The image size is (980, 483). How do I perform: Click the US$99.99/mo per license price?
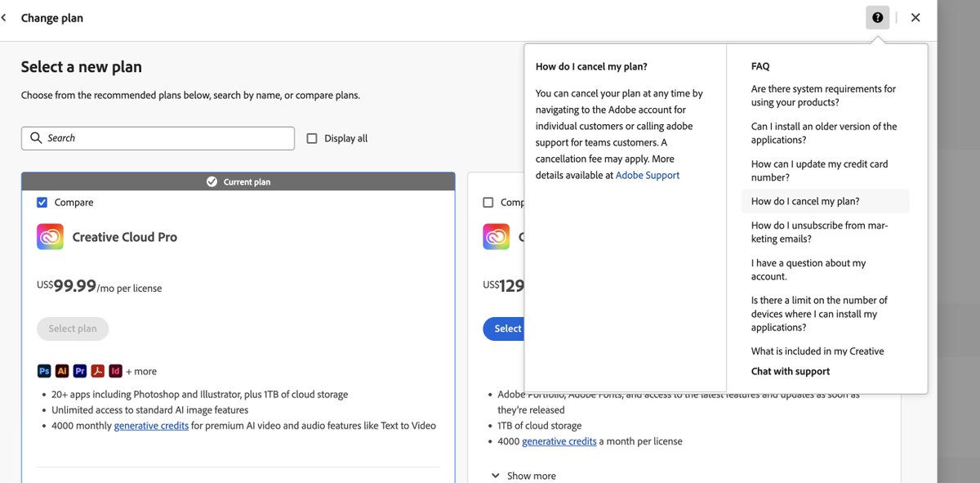(x=100, y=287)
